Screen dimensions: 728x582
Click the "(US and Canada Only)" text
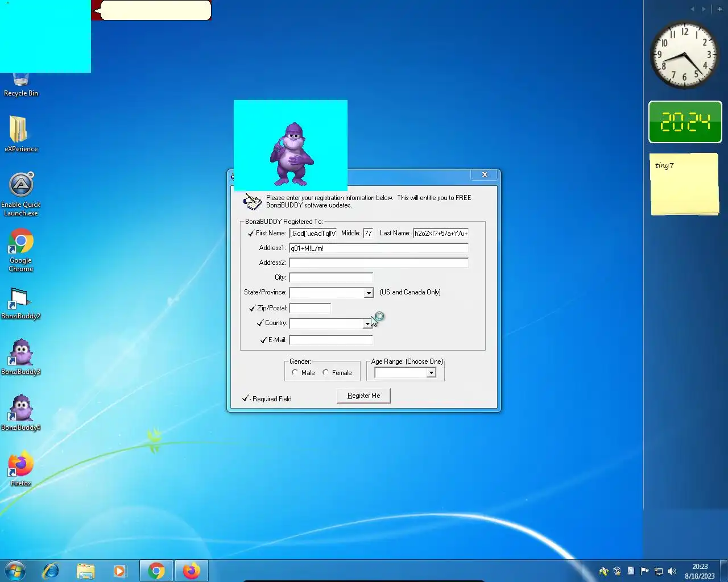click(410, 292)
